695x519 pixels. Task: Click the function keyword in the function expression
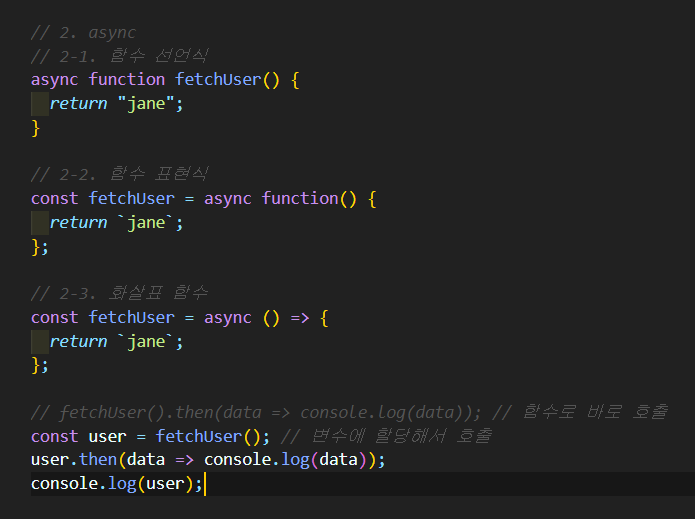[300, 198]
